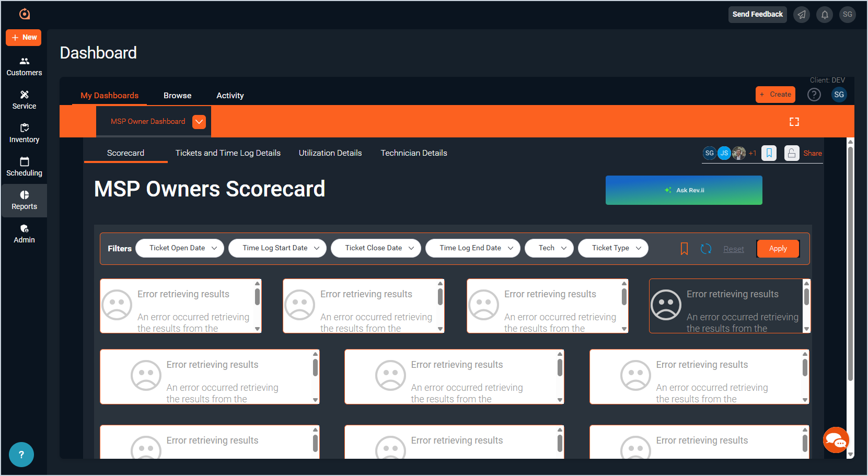The width and height of the screenshot is (868, 476).
Task: Click the Create button
Action: (776, 95)
